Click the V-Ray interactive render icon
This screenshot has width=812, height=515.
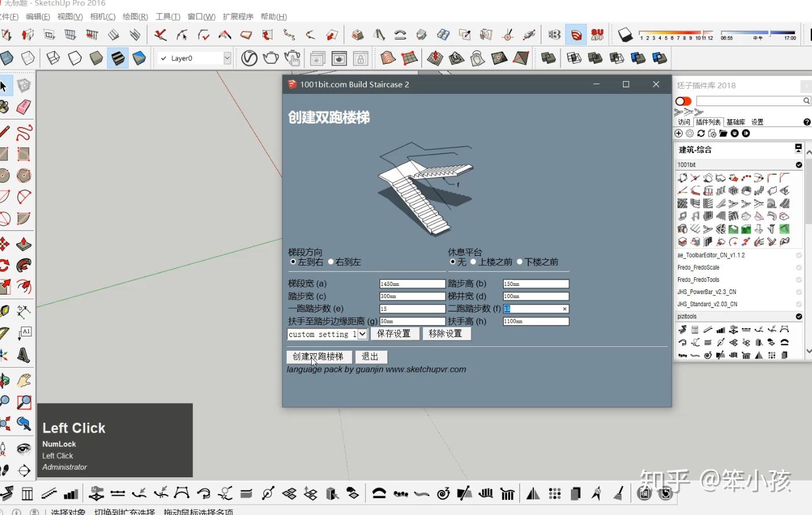click(292, 58)
